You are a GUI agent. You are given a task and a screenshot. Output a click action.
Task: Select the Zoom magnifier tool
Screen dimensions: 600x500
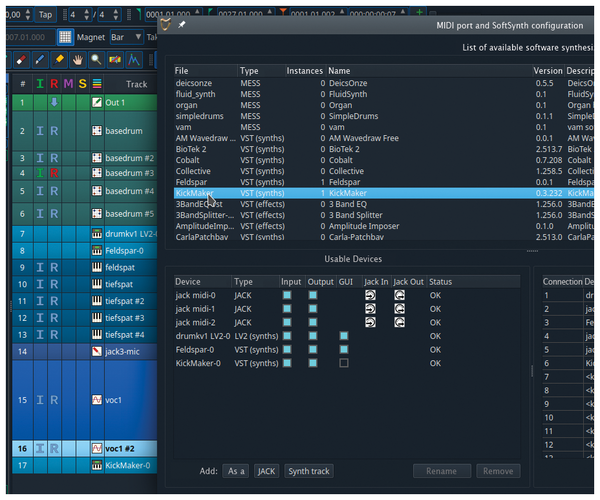(96, 60)
